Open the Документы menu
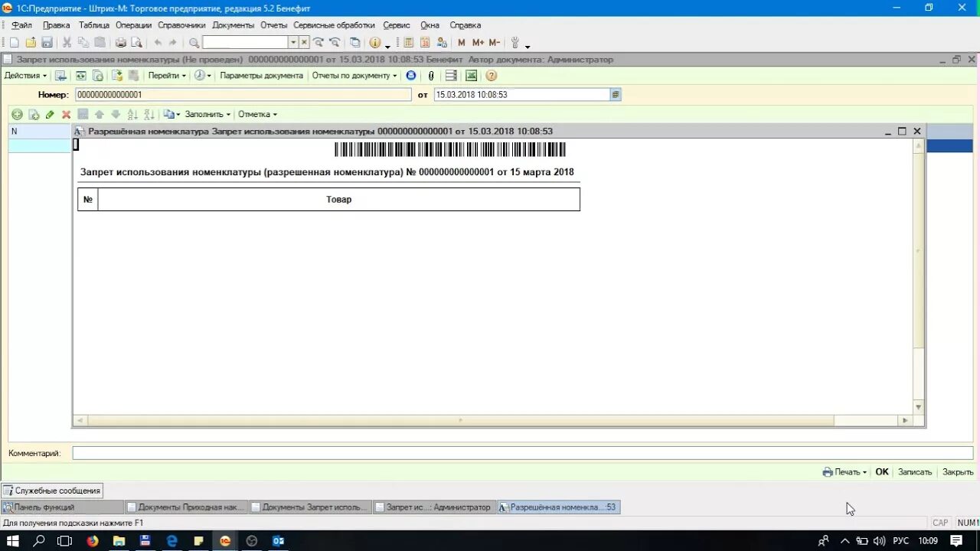This screenshot has height=551, width=980. (234, 25)
